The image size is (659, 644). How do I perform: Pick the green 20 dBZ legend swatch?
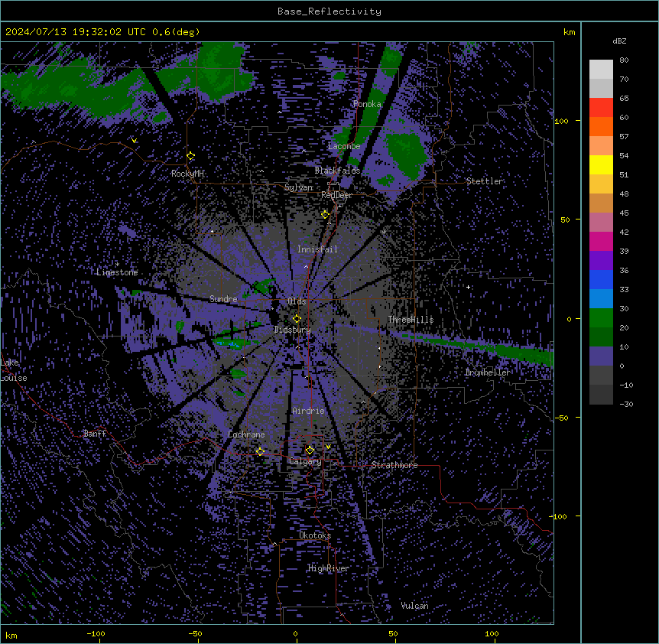pyautogui.click(x=601, y=318)
